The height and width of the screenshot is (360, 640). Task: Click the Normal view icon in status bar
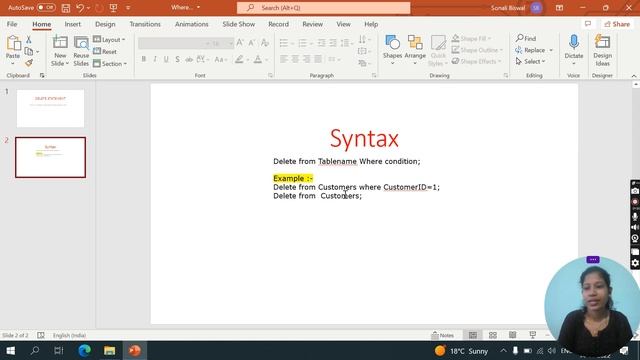[x=473, y=335]
